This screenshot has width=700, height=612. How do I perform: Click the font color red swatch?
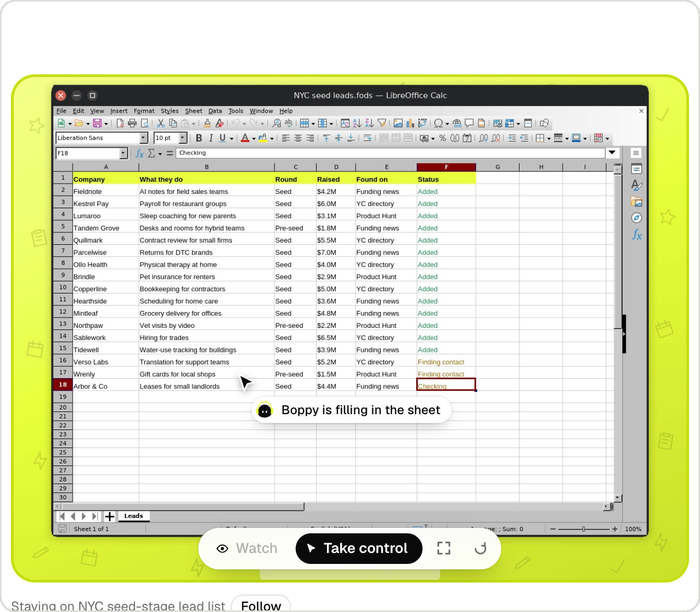click(x=246, y=138)
